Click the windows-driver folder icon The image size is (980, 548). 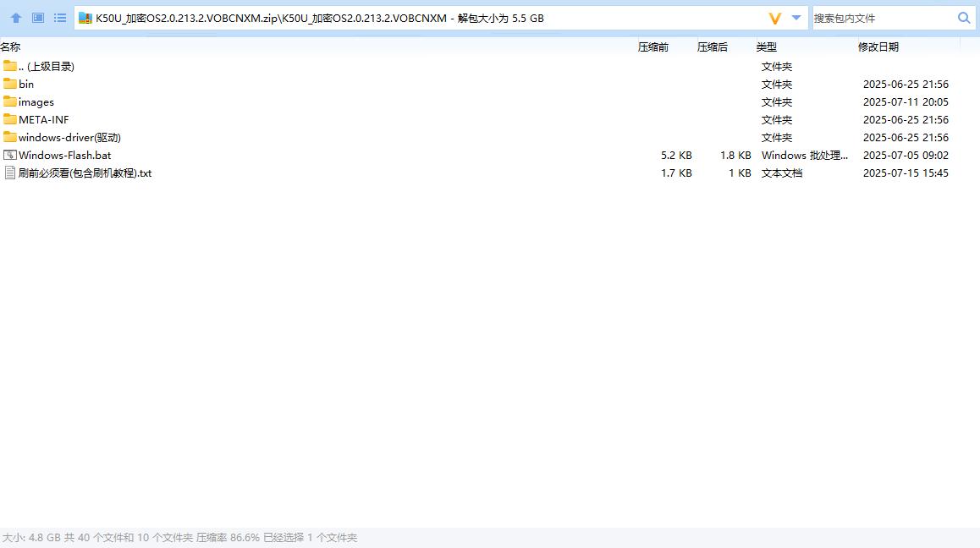pos(10,137)
